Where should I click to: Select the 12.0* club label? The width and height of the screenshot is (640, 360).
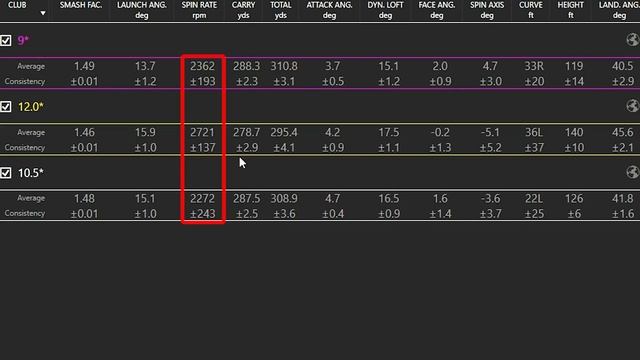point(31,107)
